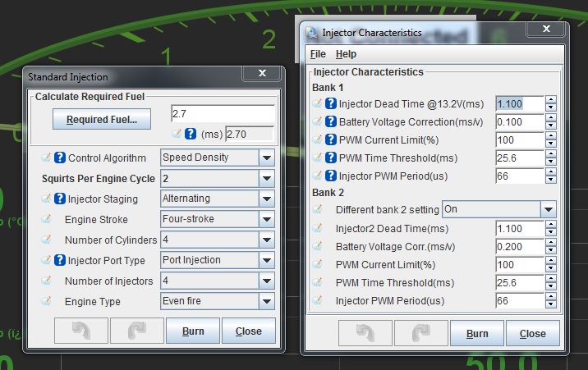588x370 pixels.
Task: Open help for Injector Staging setting
Action: 60,199
